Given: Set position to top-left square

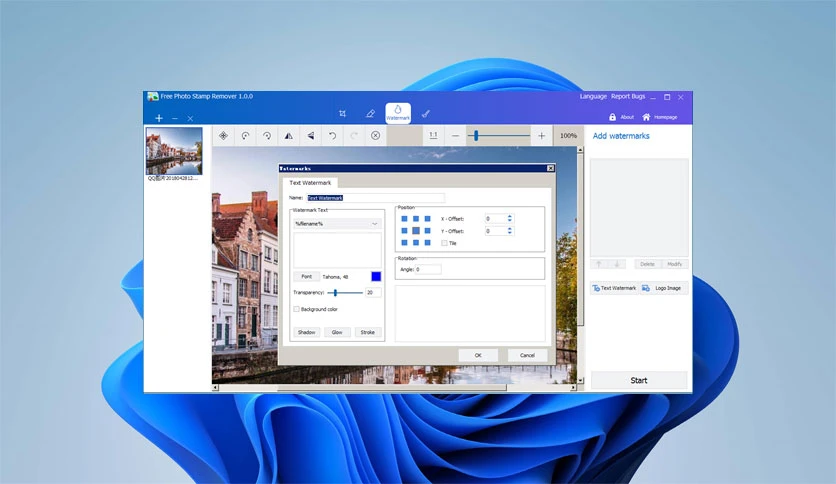Looking at the screenshot, I should pyautogui.click(x=404, y=219).
